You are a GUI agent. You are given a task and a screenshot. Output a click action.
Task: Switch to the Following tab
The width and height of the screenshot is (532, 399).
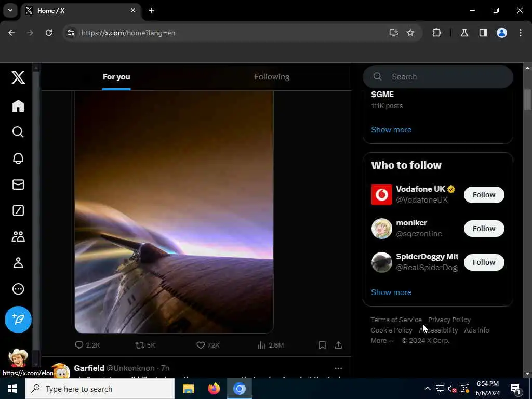272,77
